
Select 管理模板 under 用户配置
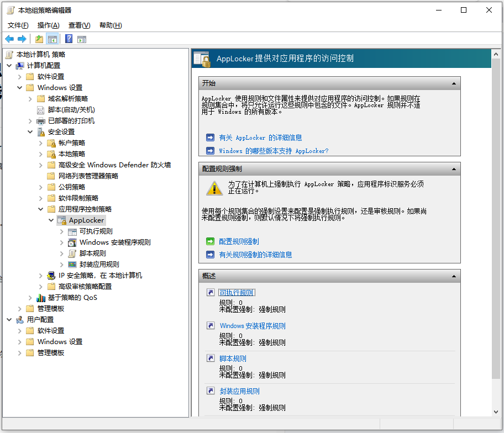(x=51, y=353)
